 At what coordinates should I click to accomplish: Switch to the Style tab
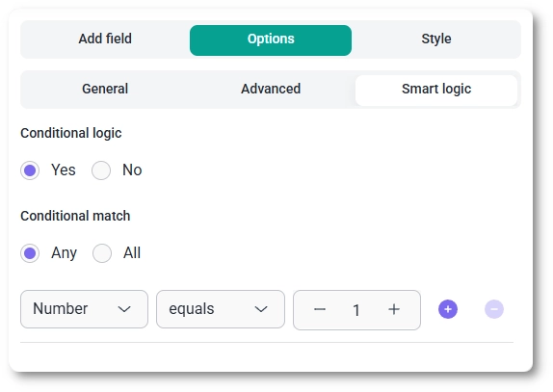(x=435, y=39)
